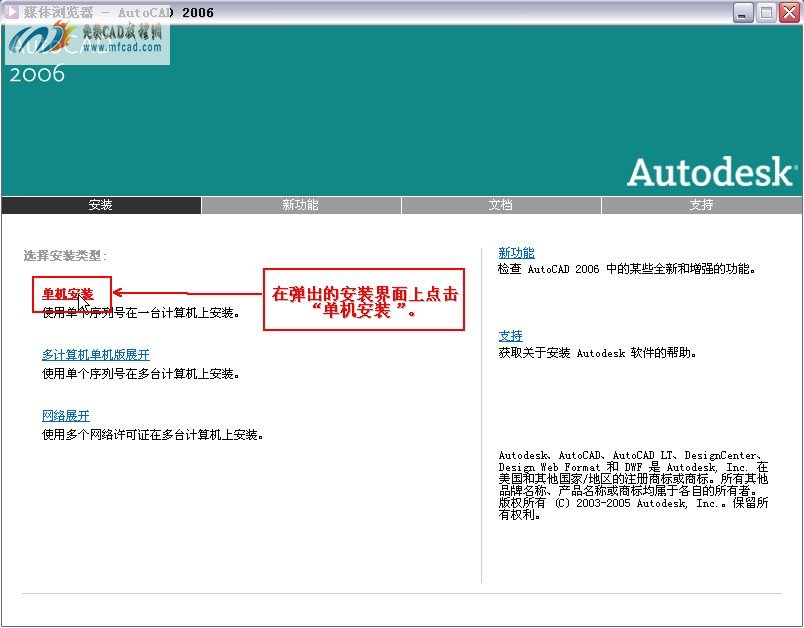The image size is (804, 628).
Task: Click the 支持 help link in right panel
Action: point(510,336)
